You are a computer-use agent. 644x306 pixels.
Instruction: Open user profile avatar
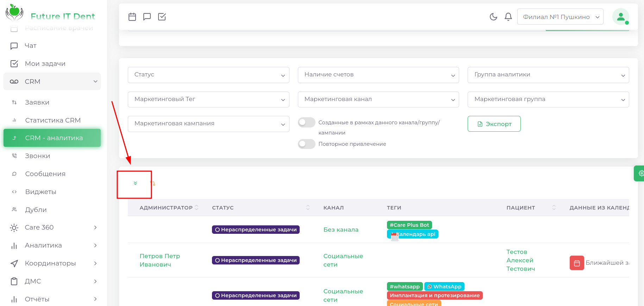pyautogui.click(x=620, y=17)
